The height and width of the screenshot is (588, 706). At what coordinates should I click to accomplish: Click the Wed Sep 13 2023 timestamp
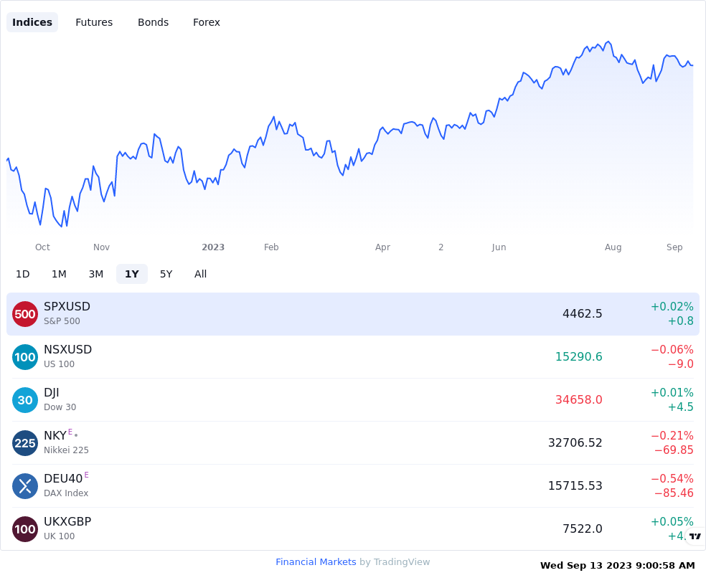coord(617,566)
